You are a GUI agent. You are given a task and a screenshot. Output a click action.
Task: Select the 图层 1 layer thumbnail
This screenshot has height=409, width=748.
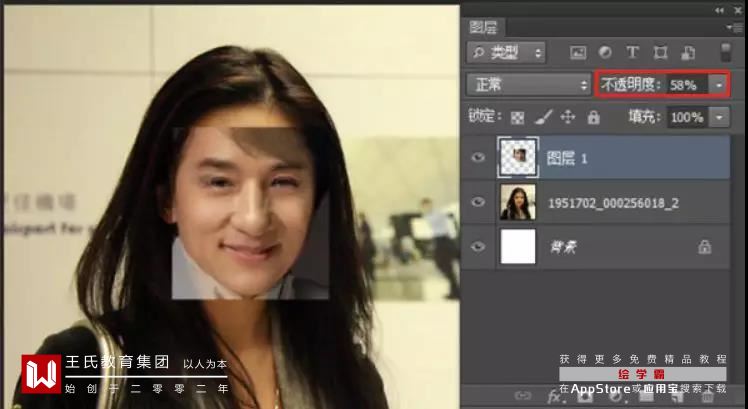click(x=518, y=157)
